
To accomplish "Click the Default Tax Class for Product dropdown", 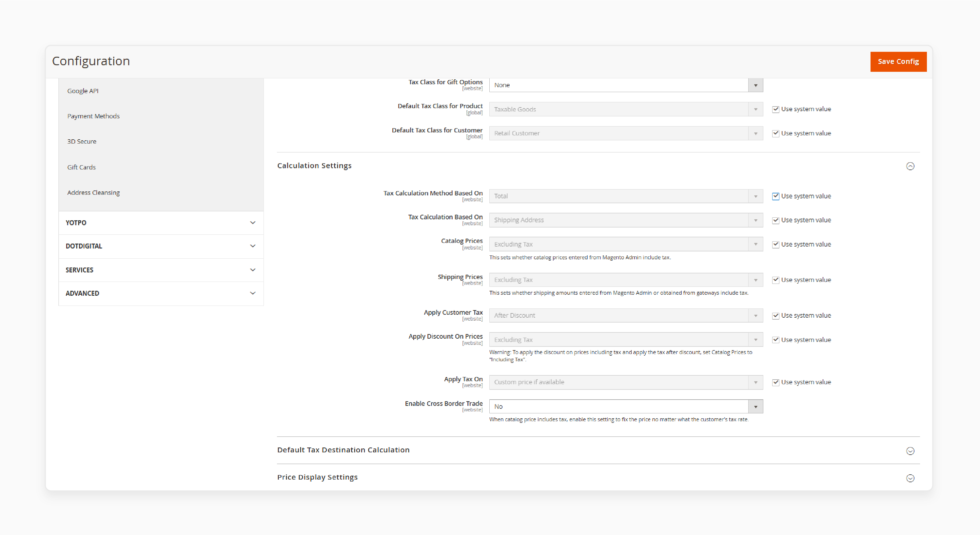I will click(x=626, y=109).
